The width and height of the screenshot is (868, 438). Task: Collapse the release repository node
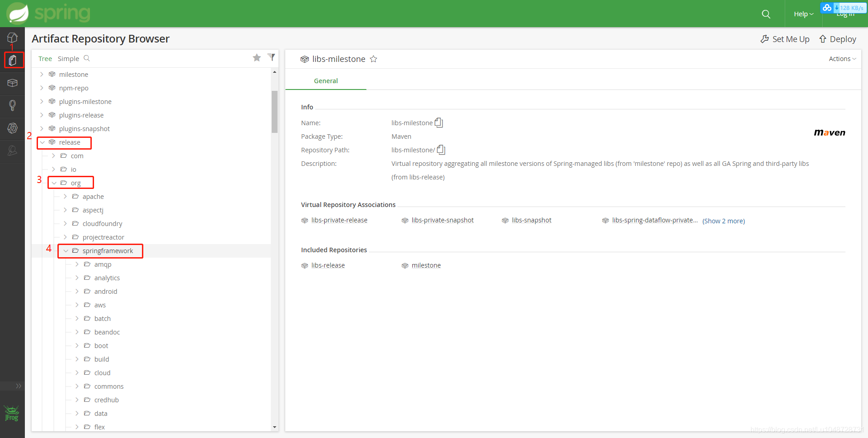click(42, 142)
